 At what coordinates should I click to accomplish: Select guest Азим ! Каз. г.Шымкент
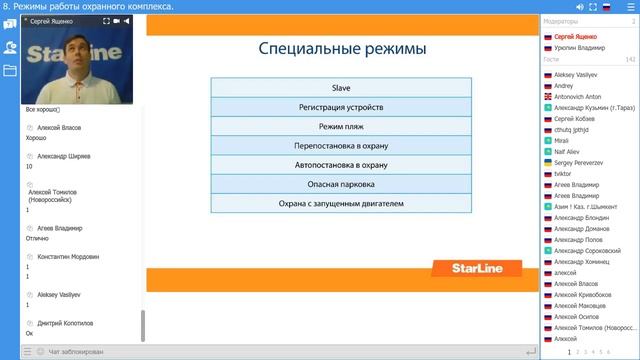(x=585, y=207)
